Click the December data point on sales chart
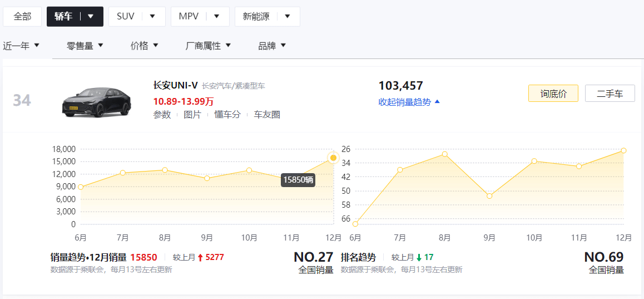The height and width of the screenshot is (299, 644). click(x=333, y=158)
